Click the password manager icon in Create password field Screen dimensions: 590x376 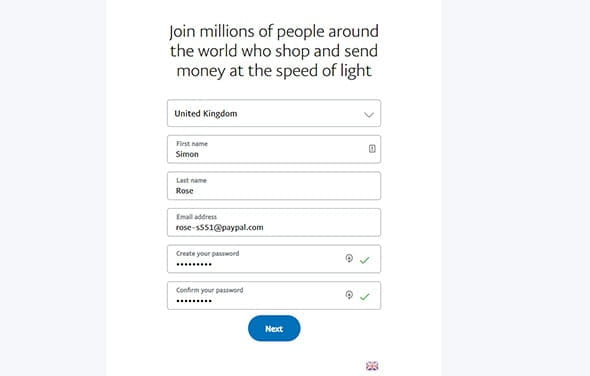point(349,259)
